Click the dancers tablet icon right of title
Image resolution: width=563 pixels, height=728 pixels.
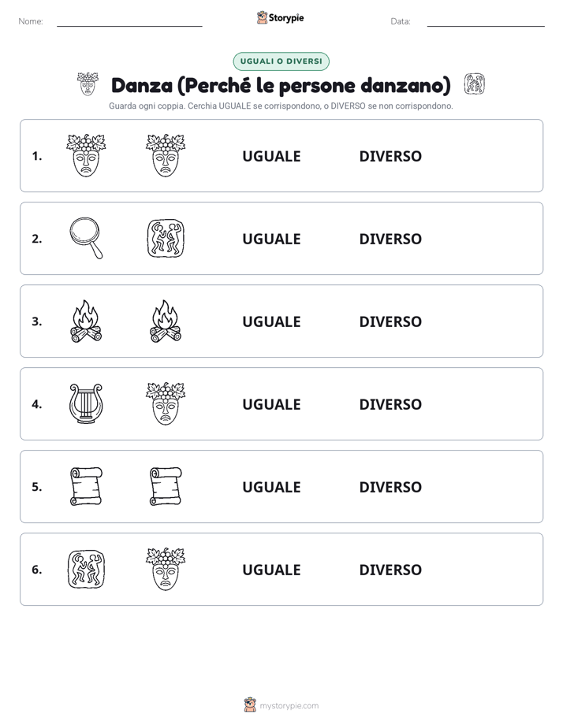pyautogui.click(x=474, y=84)
